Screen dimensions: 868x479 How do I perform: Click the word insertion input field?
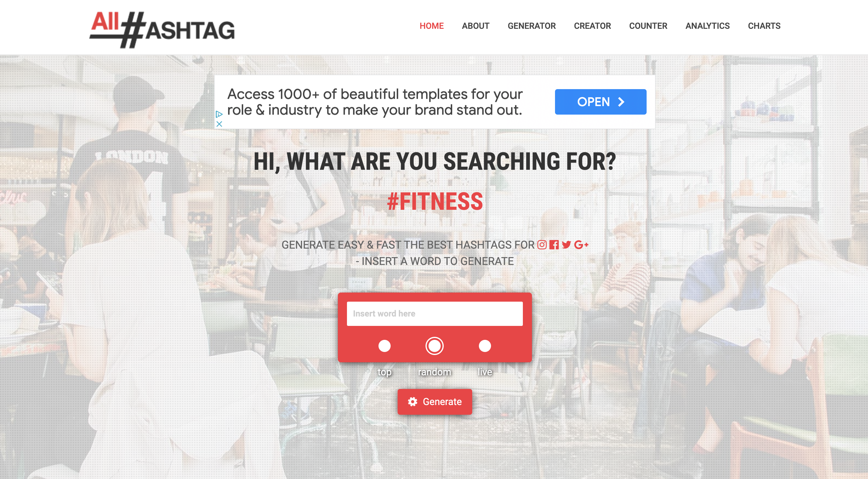pyautogui.click(x=434, y=313)
